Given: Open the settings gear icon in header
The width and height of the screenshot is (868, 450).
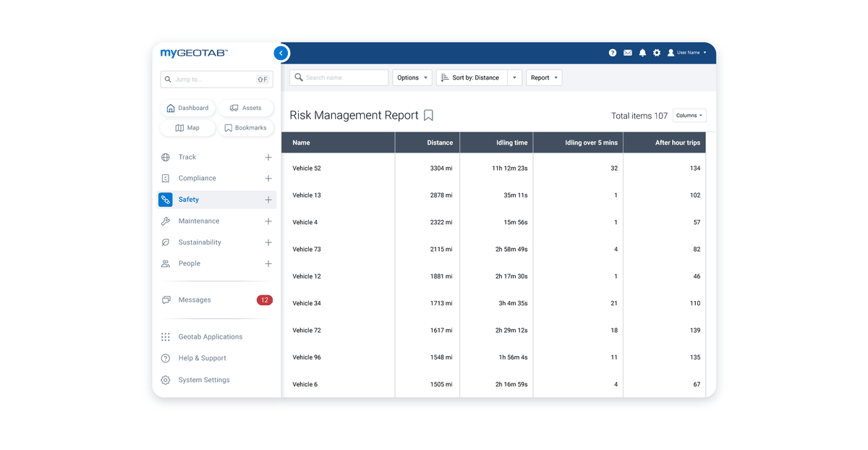Looking at the screenshot, I should pos(657,53).
